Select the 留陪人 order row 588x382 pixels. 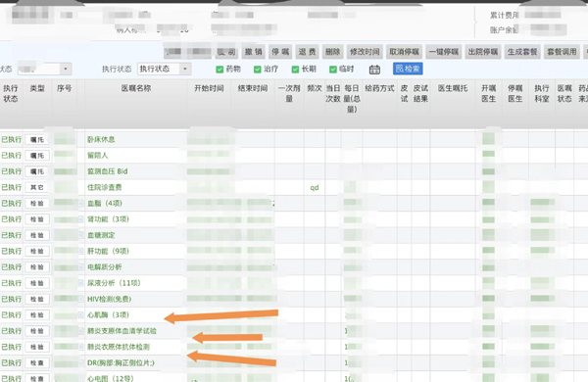(97, 155)
